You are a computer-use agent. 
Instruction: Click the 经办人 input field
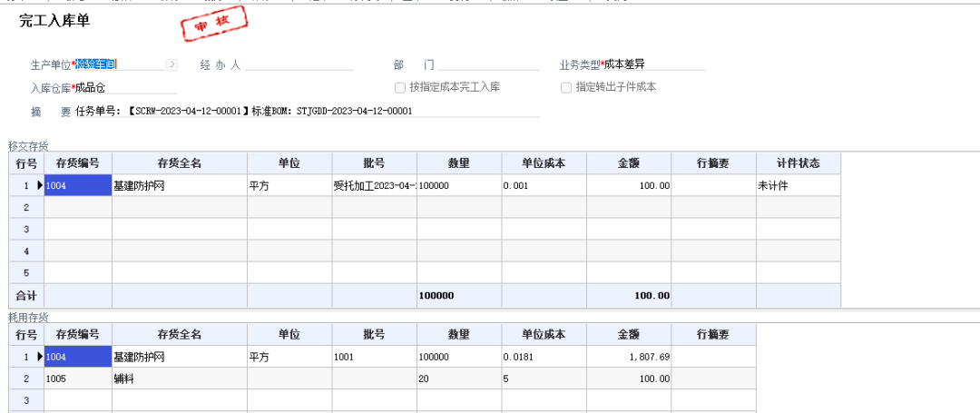point(299,65)
